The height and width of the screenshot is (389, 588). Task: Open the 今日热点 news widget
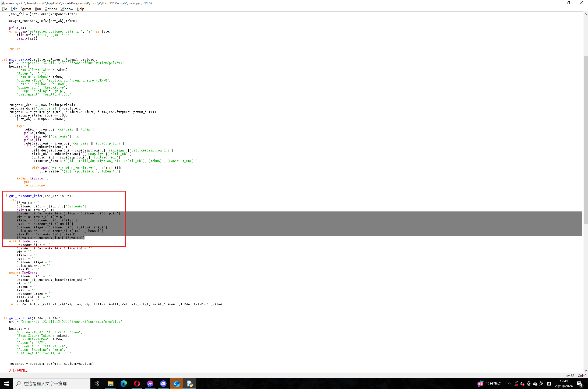click(x=489, y=384)
